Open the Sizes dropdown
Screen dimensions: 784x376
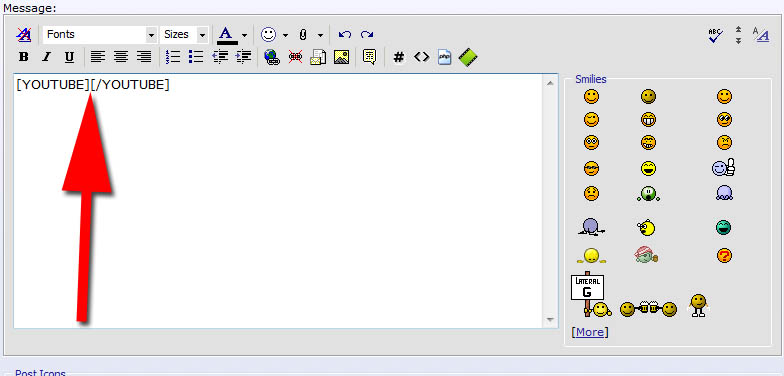(x=184, y=34)
